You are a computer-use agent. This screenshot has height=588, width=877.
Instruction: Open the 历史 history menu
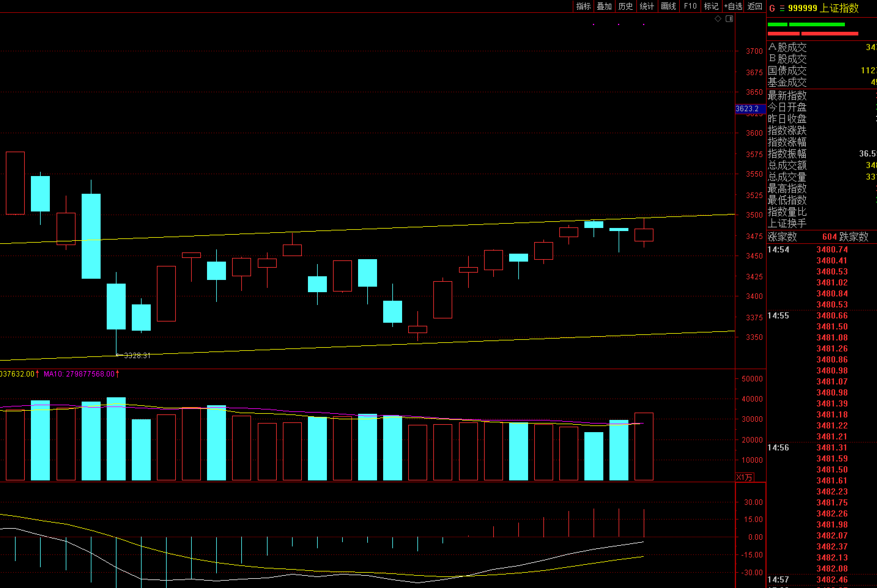click(625, 6)
